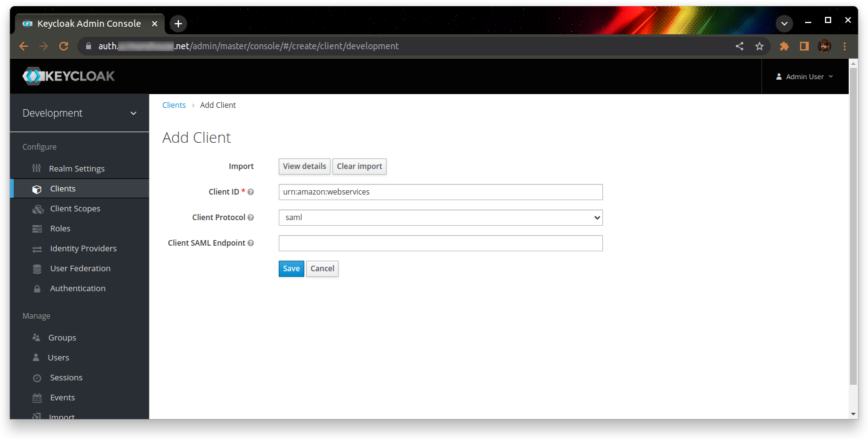Click the Client SAML Endpoint input field

point(440,243)
